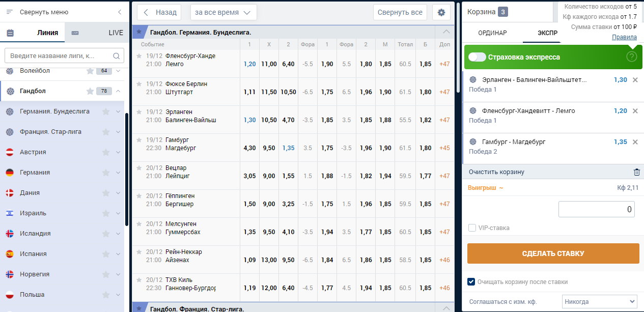Screen dimensions: 644x312
Task: Open the Правила link
Action: tap(624, 37)
